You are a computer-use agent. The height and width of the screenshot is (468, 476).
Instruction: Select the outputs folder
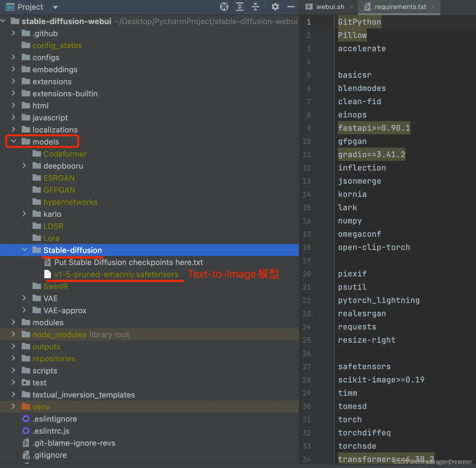point(46,347)
